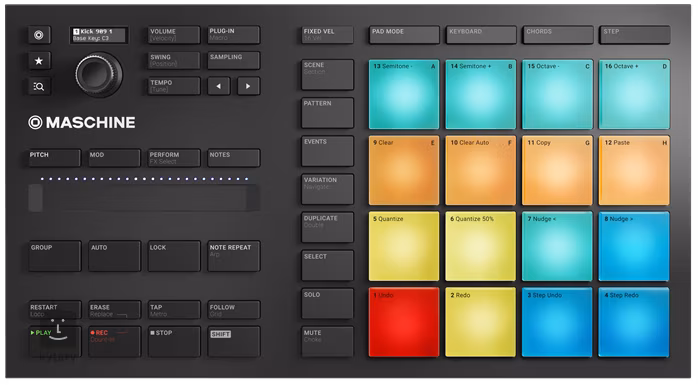698x386 pixels.
Task: Tap pad 14 Semitone plus
Action: 481,94
